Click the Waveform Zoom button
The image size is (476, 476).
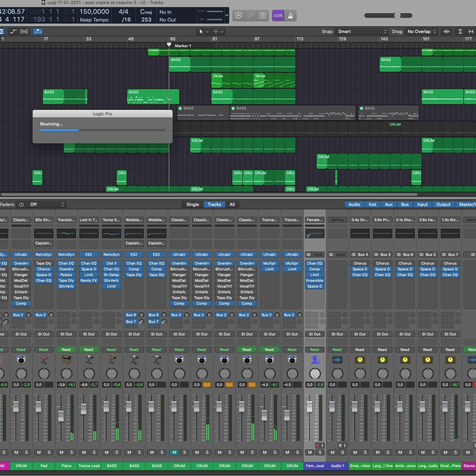[446, 32]
